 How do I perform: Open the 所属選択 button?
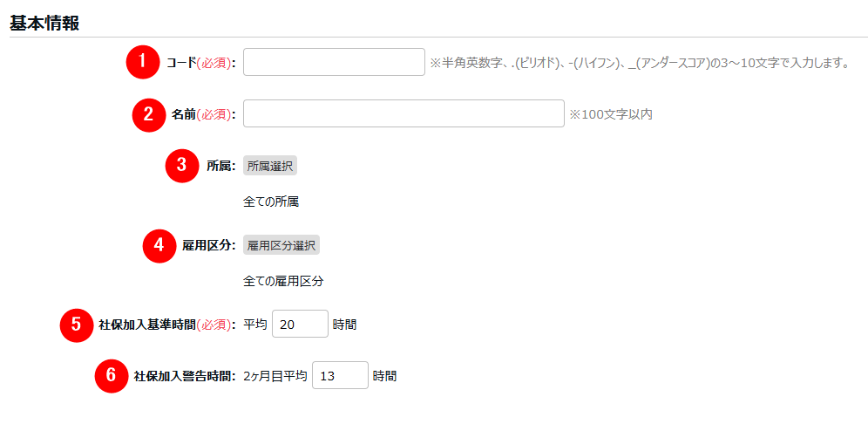coord(270,166)
